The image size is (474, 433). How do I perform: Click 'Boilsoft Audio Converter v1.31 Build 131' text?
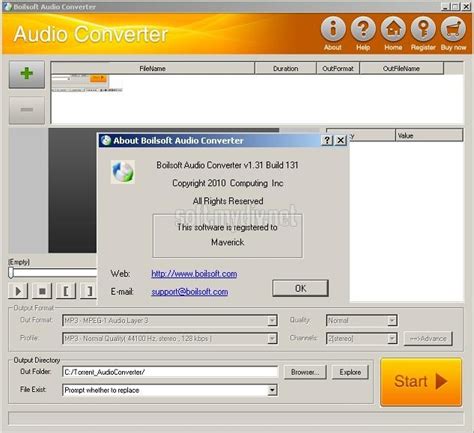point(228,165)
